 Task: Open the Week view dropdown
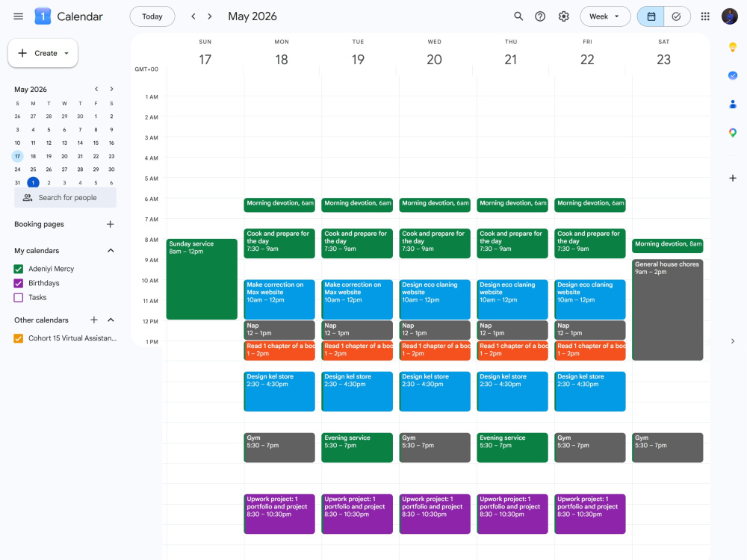point(605,16)
